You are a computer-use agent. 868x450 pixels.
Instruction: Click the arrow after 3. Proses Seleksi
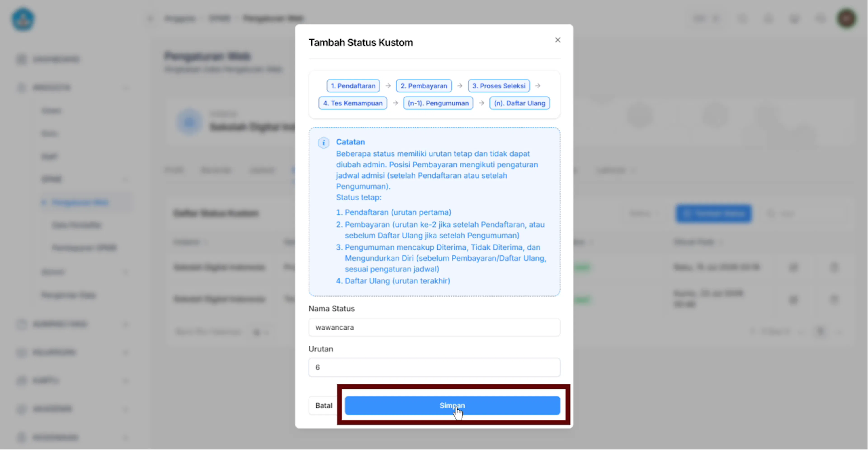click(x=538, y=86)
